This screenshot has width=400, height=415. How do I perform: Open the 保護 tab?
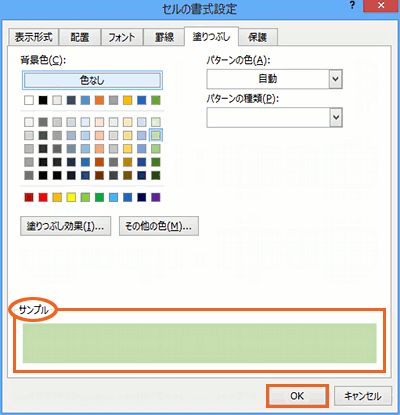click(x=258, y=37)
